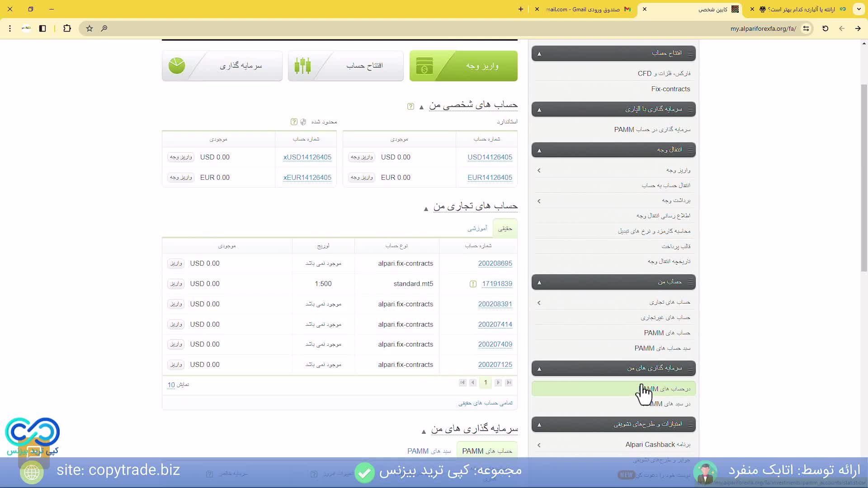The image size is (868, 488).
Task: Collapse the 'انتقال وجه' sidebar panel
Action: (x=539, y=150)
